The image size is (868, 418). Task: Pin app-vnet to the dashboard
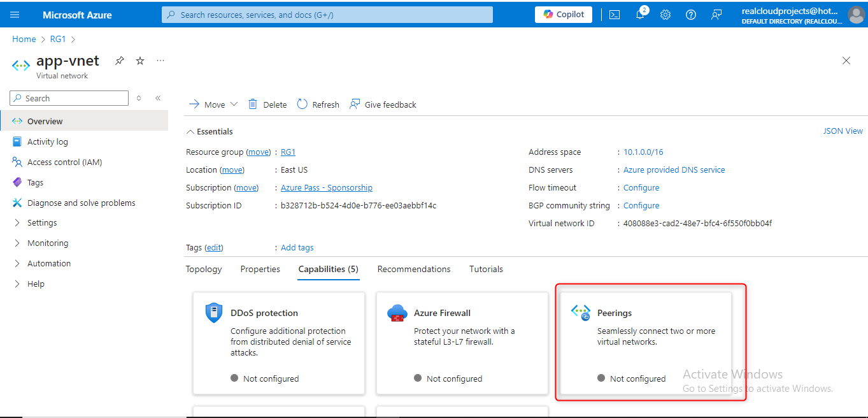(x=119, y=61)
